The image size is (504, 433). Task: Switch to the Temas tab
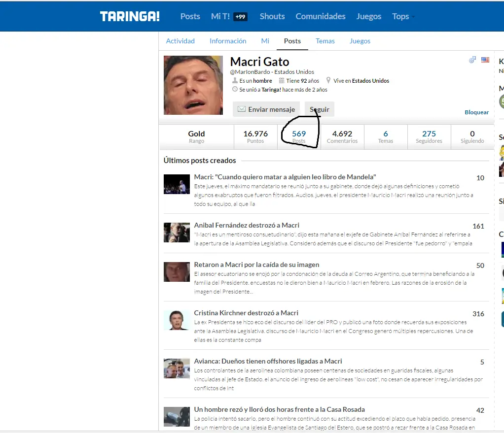point(325,41)
